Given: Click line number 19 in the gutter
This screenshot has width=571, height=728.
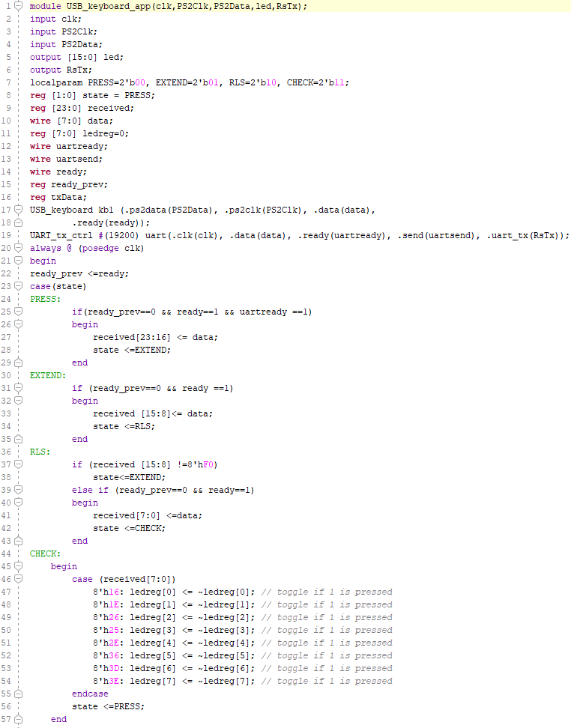Looking at the screenshot, I should pyautogui.click(x=6, y=235).
